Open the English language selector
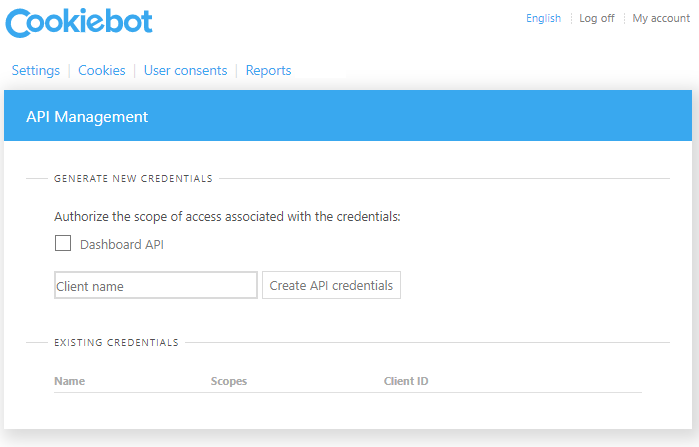699x447 pixels. point(543,18)
